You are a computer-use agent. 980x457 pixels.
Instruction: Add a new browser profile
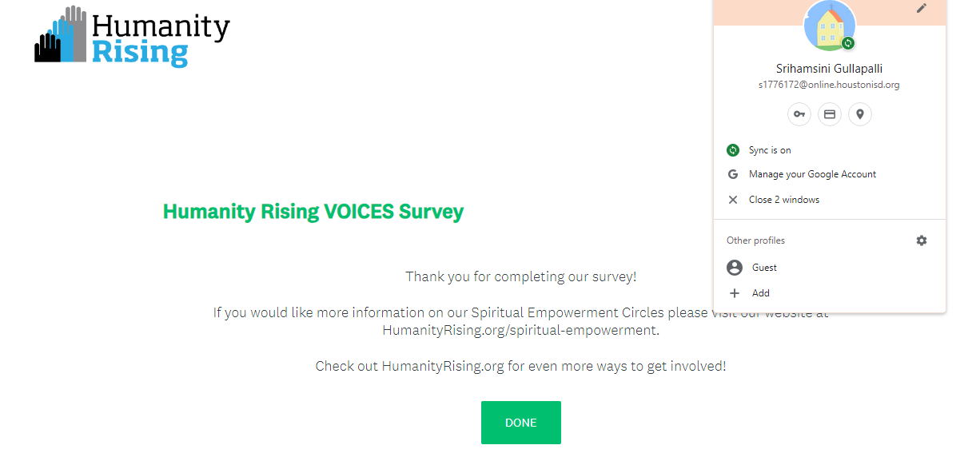[x=760, y=293]
